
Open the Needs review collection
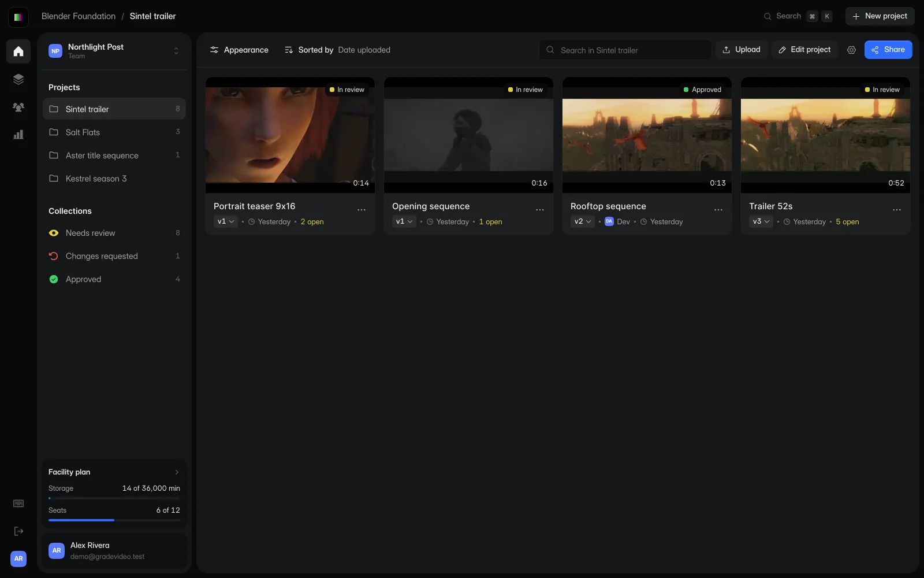click(114, 233)
